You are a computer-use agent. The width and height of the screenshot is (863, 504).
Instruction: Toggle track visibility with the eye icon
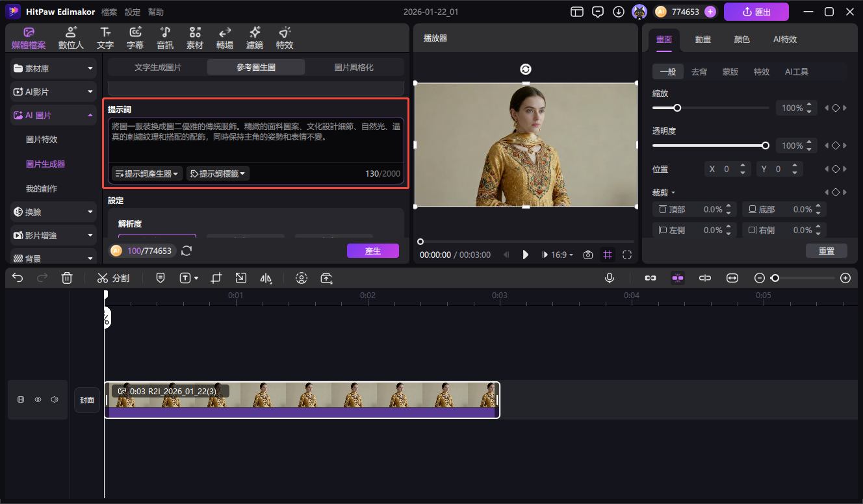38,399
